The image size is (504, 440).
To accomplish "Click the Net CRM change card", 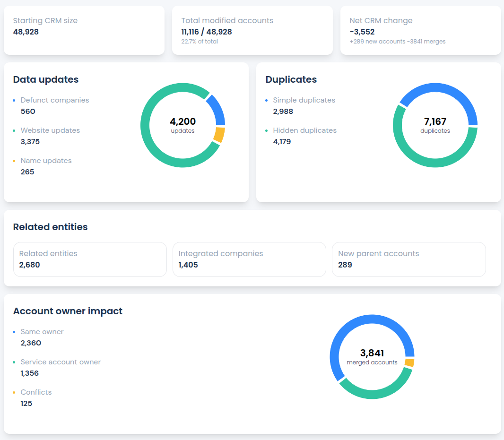I will point(420,30).
